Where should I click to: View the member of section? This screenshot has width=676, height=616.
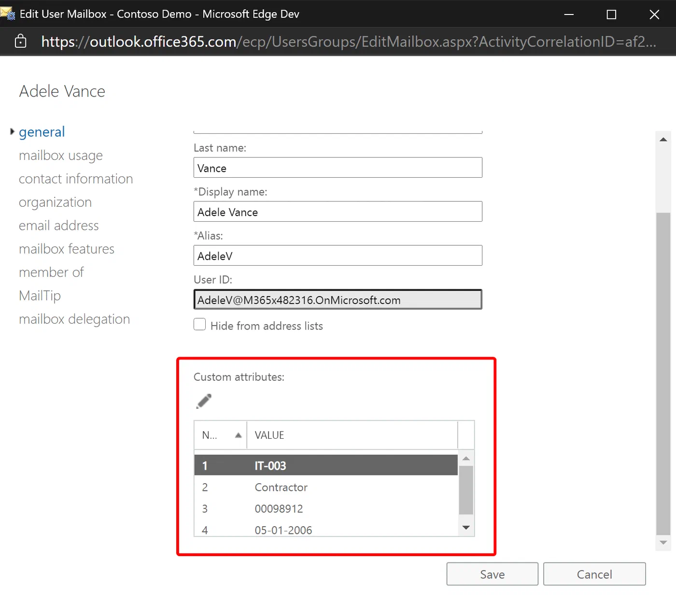click(x=51, y=272)
